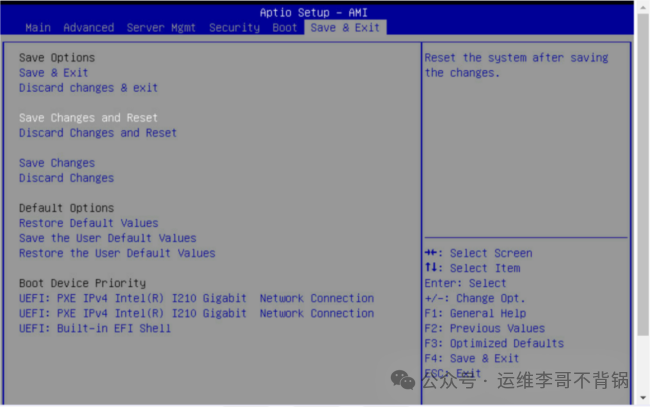Select UEFI: Built-in EFI Shell
Image resolution: width=650 pixels, height=407 pixels.
95,328
